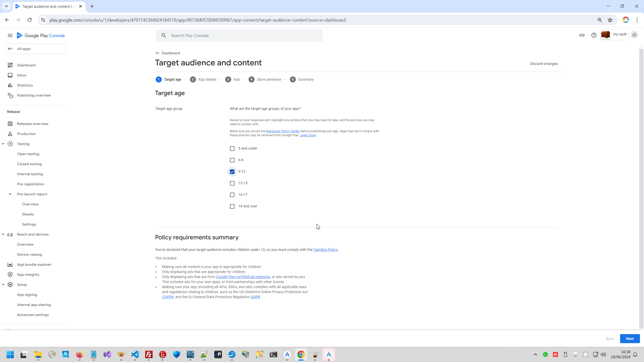Click the copy link icon in header
Image resolution: width=644 pixels, height=362 pixels.
tap(582, 35)
